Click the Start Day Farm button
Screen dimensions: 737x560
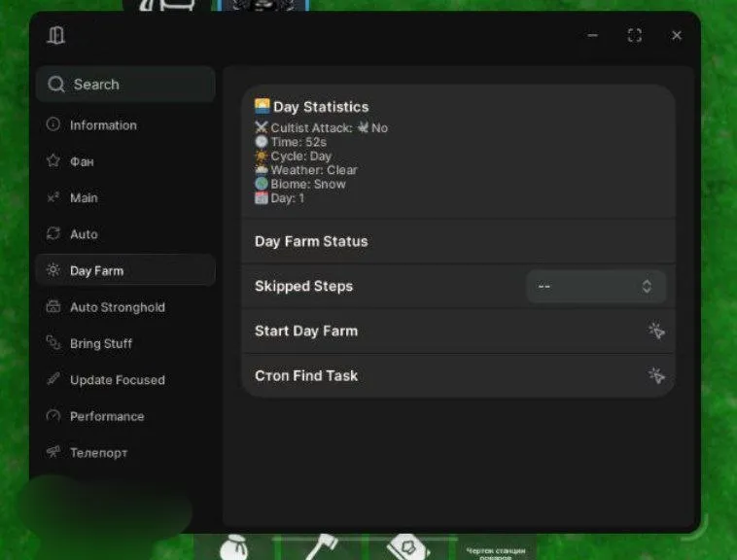458,332
